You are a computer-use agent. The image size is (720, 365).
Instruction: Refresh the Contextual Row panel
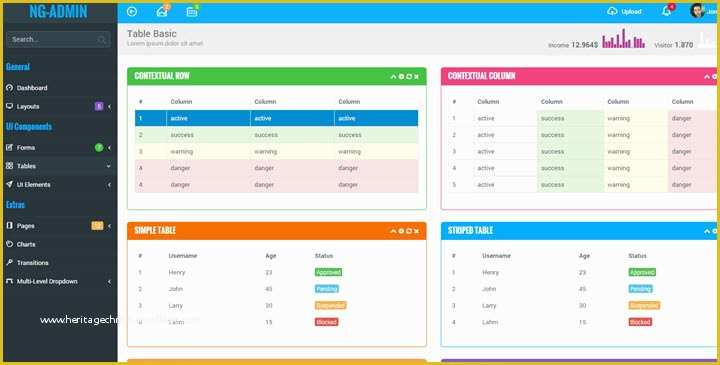point(409,77)
